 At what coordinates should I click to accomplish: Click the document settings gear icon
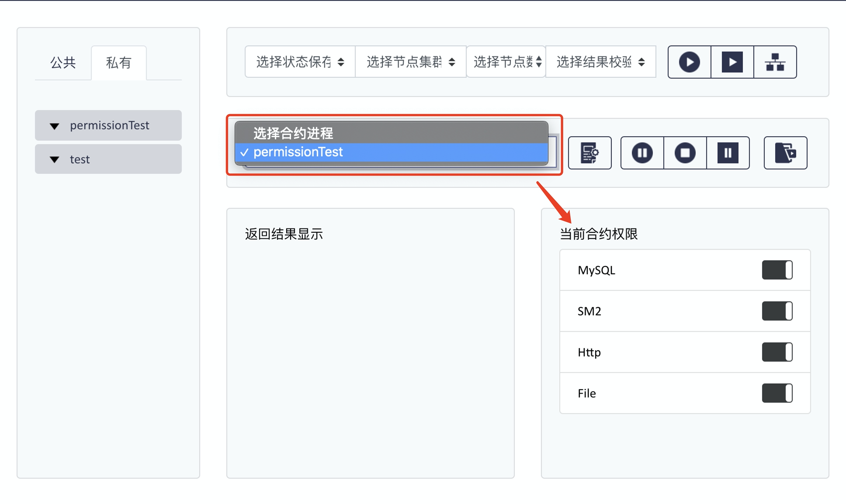point(589,153)
